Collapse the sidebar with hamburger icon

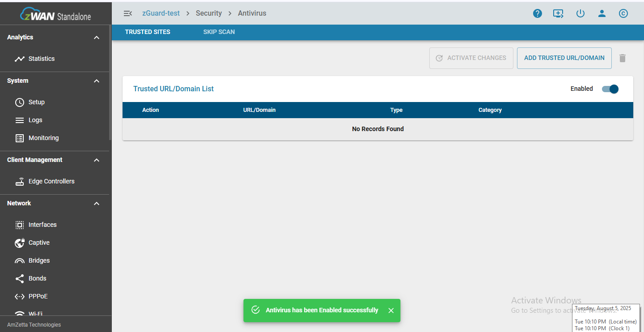(x=128, y=13)
